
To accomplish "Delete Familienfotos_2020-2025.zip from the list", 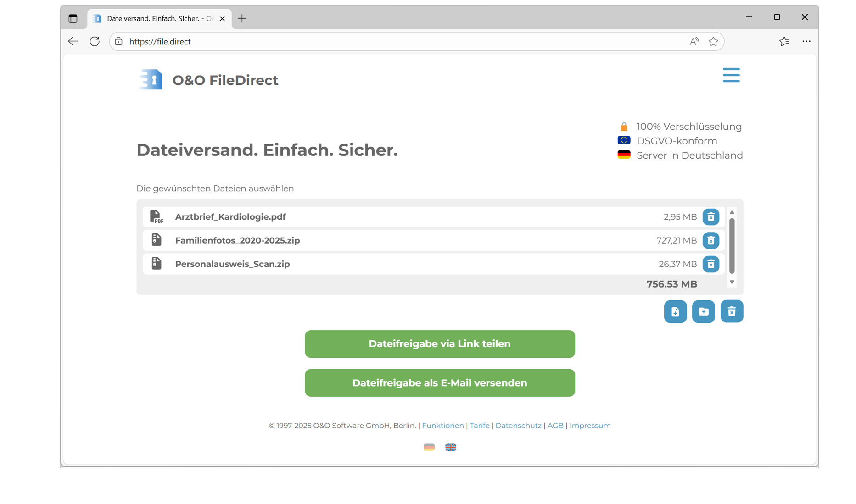I will 711,240.
